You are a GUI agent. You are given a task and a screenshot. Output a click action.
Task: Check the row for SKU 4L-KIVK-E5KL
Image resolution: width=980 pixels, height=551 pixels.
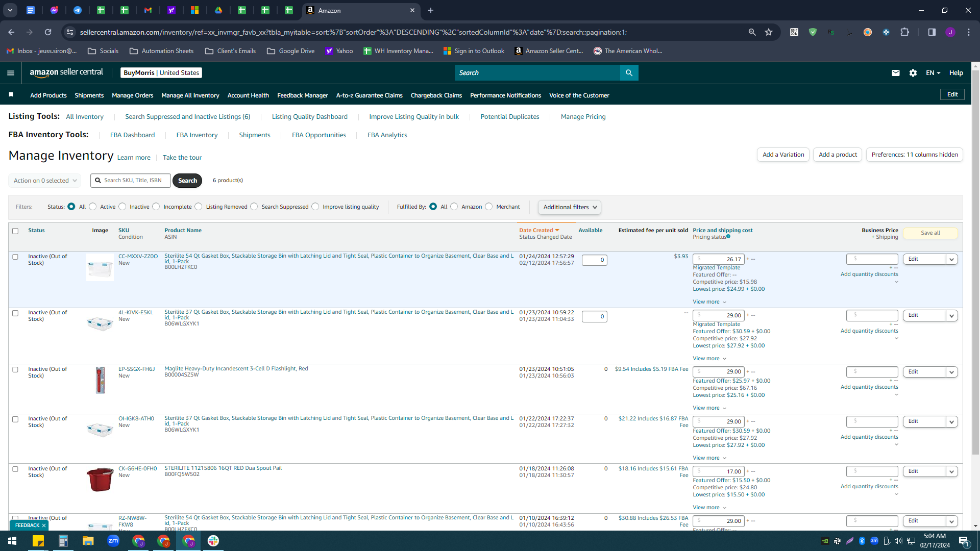(x=15, y=313)
